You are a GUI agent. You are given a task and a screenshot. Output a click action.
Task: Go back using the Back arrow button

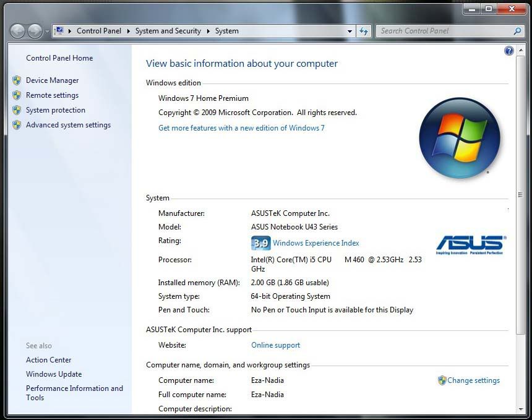tap(17, 32)
